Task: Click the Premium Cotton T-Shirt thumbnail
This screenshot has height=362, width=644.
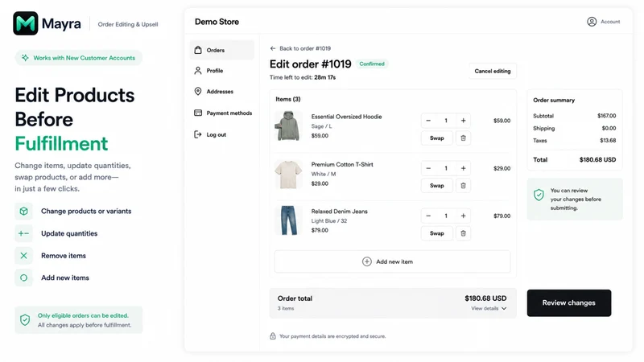Action: tap(288, 174)
